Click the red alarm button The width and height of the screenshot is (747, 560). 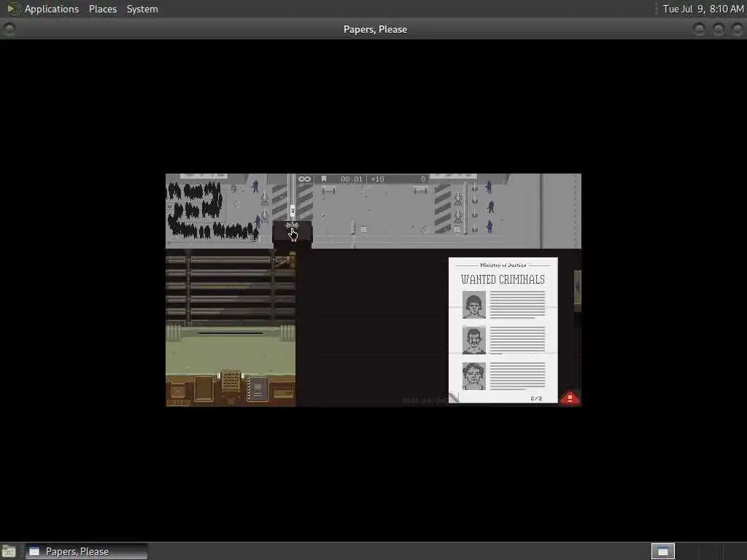[570, 398]
